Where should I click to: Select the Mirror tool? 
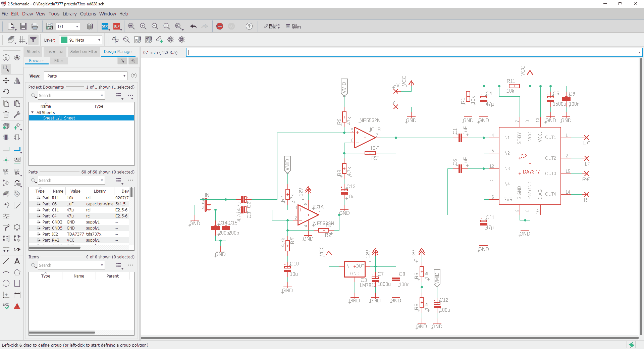point(17,81)
